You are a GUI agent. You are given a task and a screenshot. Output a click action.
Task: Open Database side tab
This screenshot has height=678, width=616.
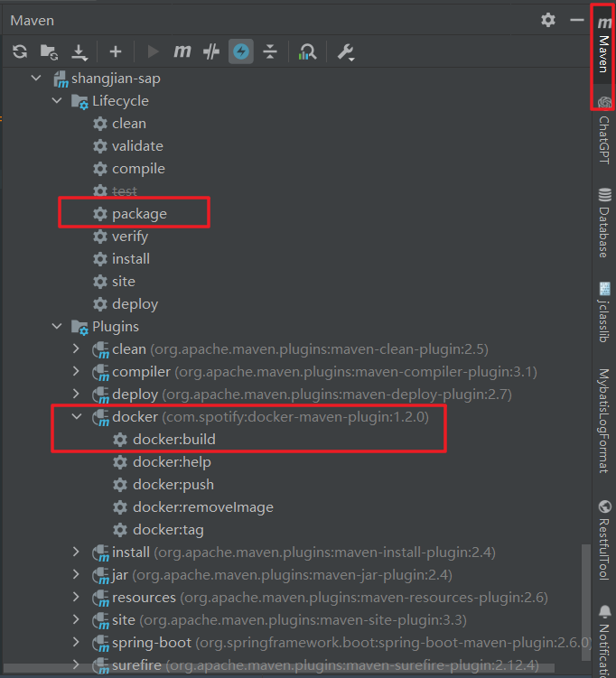click(x=604, y=223)
